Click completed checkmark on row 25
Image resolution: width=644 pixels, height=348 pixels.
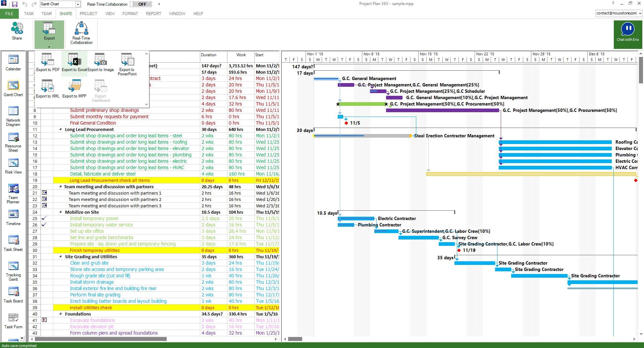(x=44, y=218)
